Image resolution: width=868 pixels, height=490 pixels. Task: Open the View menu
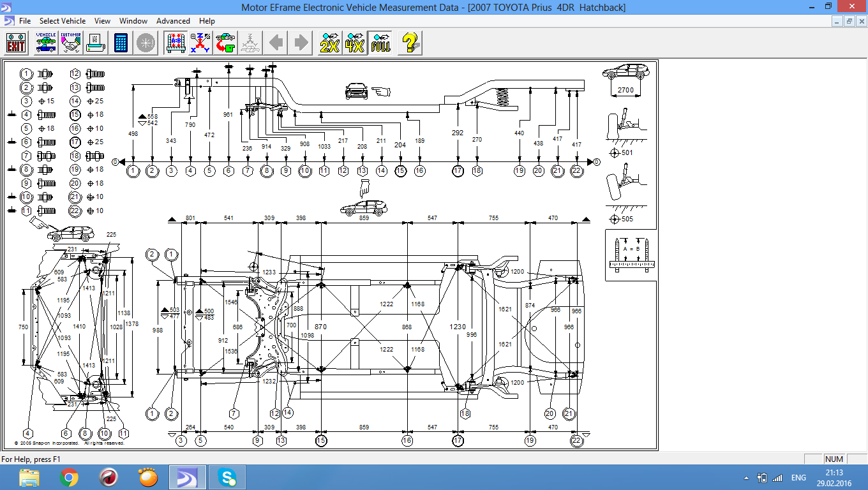pos(102,21)
